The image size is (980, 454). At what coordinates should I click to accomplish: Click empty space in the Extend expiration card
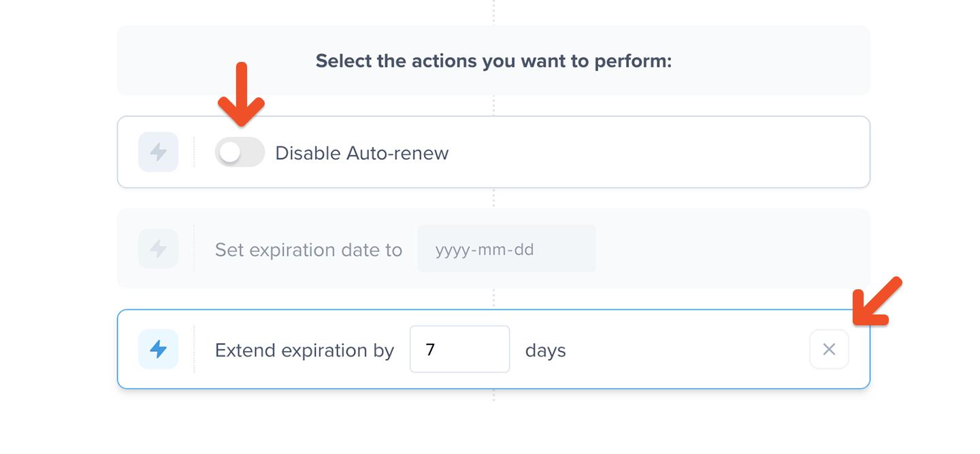coord(681,349)
